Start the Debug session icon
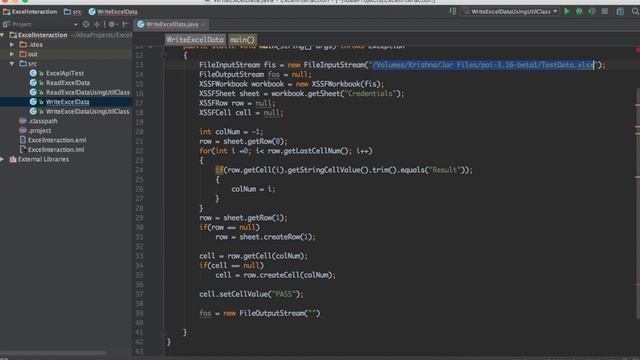The height and width of the screenshot is (360, 640). (579, 11)
